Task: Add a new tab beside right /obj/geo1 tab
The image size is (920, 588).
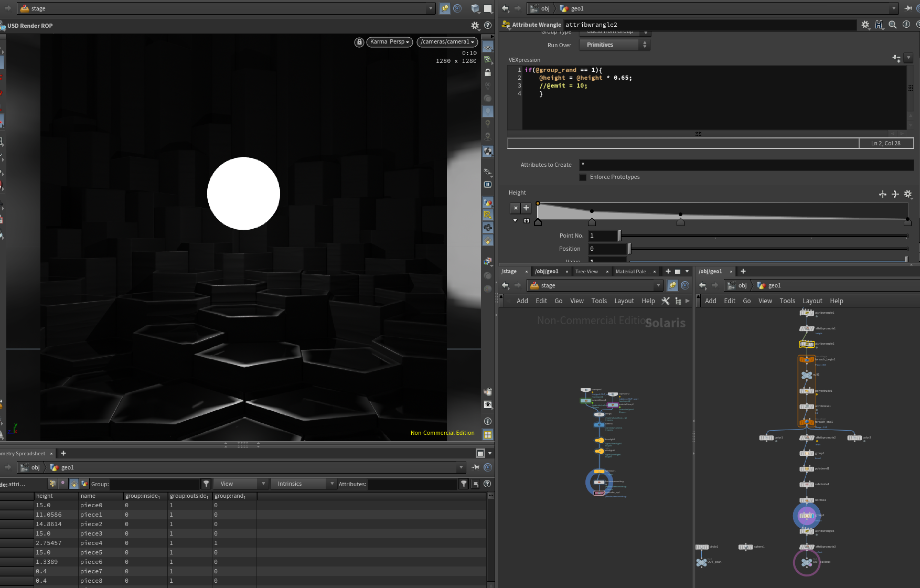Action: click(x=743, y=272)
